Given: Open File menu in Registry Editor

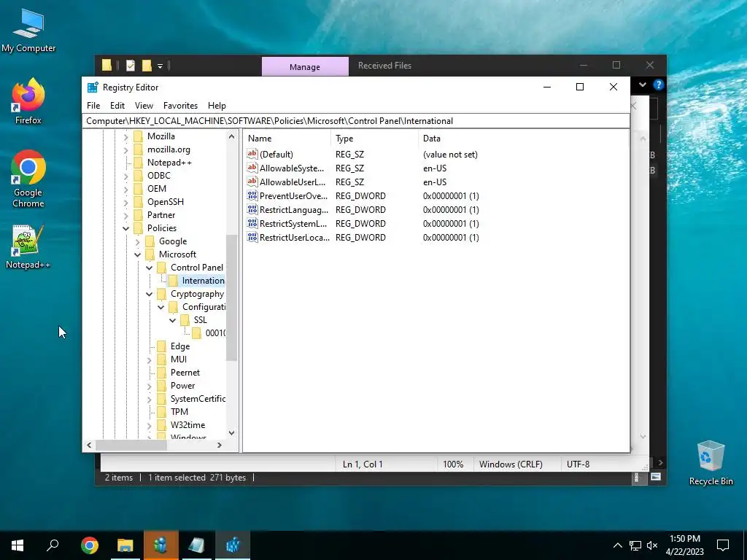Looking at the screenshot, I should [93, 106].
